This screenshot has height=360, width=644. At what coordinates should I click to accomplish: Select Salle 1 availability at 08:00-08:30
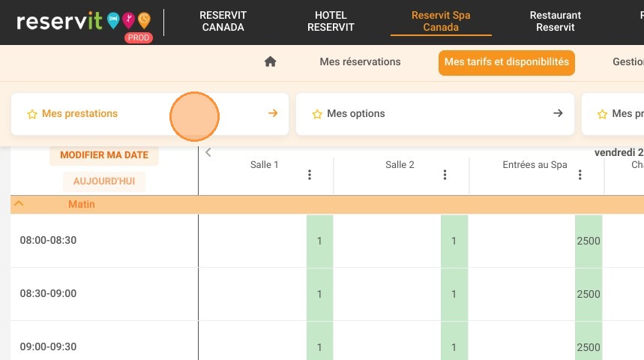pos(319,241)
